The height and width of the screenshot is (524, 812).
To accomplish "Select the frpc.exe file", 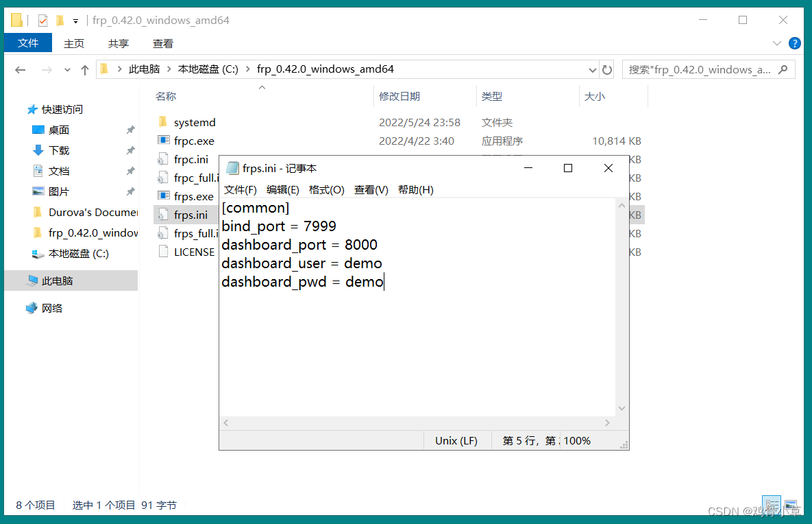I will click(x=194, y=141).
